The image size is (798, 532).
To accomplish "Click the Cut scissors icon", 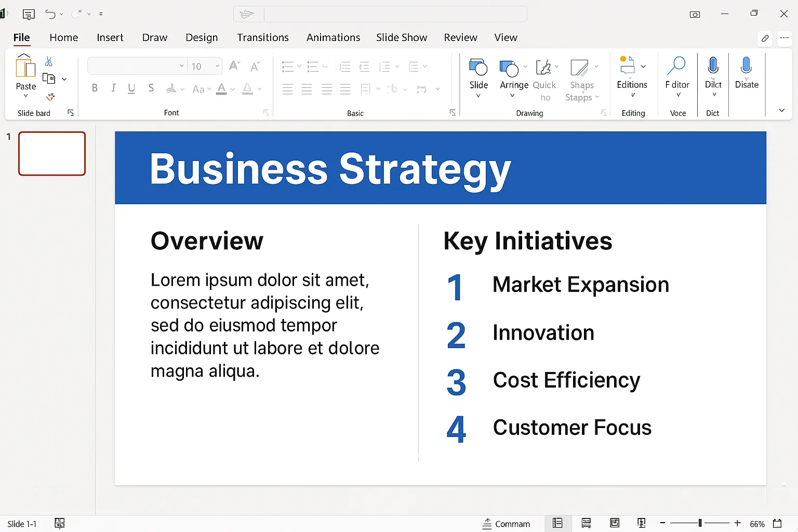I will [49, 62].
